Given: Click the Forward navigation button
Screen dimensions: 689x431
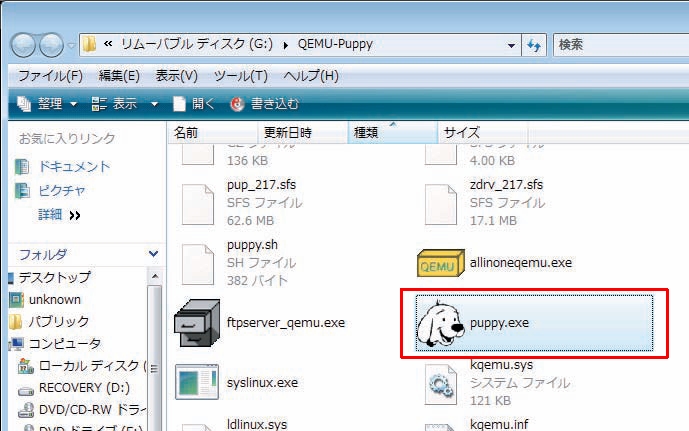Looking at the screenshot, I should pos(51,45).
